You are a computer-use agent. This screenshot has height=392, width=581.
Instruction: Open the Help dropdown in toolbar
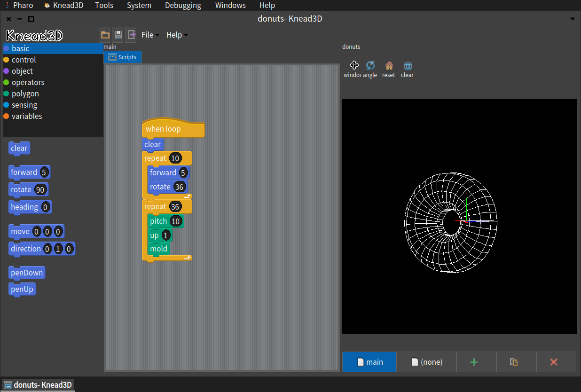177,35
